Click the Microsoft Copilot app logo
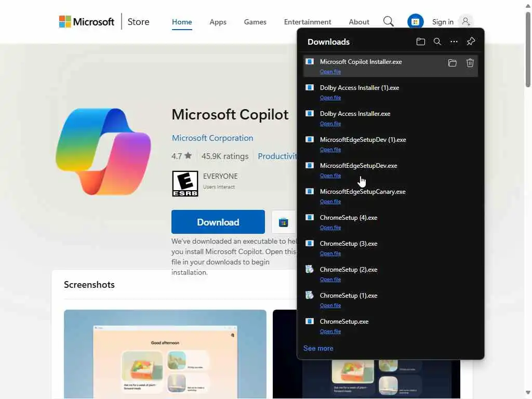This screenshot has width=532, height=399. [103, 151]
